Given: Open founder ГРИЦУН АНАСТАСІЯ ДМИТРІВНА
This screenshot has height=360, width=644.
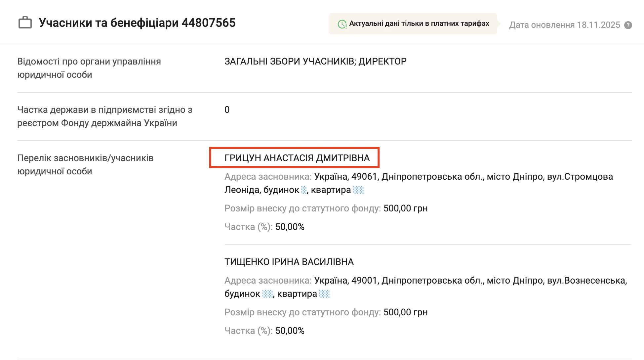Looking at the screenshot, I should (x=297, y=158).
